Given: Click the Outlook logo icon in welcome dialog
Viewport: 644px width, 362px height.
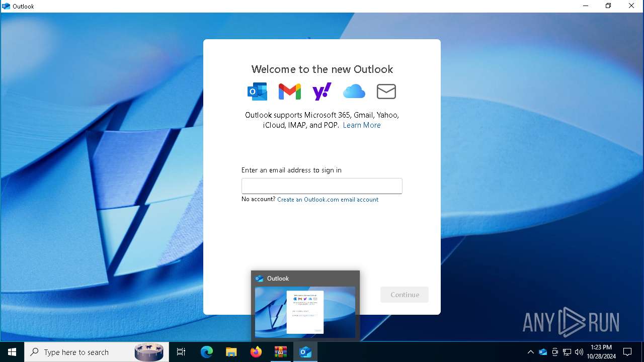Looking at the screenshot, I should click(258, 92).
